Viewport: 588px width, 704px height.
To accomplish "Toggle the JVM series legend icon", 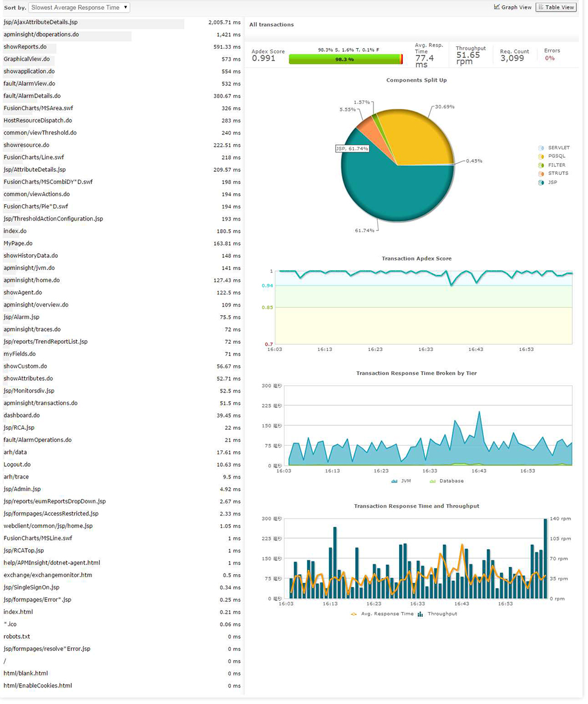I will click(395, 481).
